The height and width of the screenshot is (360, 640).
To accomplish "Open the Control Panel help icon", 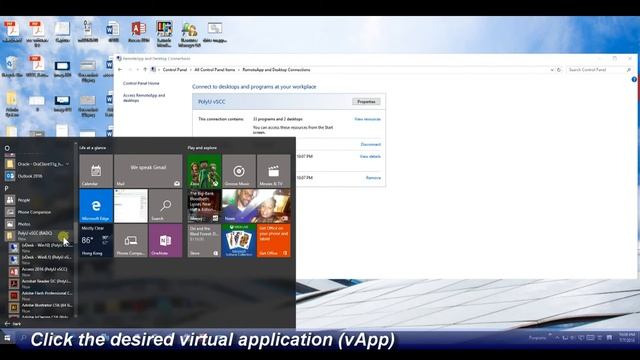I will (x=634, y=80).
